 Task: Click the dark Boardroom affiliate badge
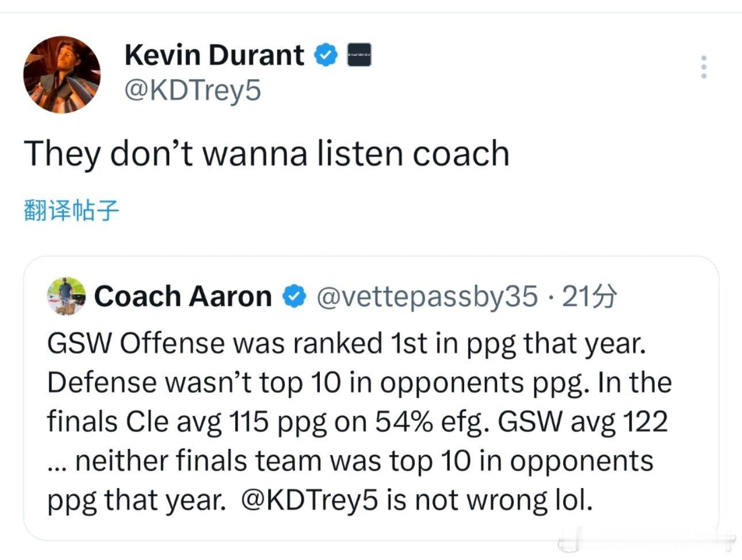point(358,56)
